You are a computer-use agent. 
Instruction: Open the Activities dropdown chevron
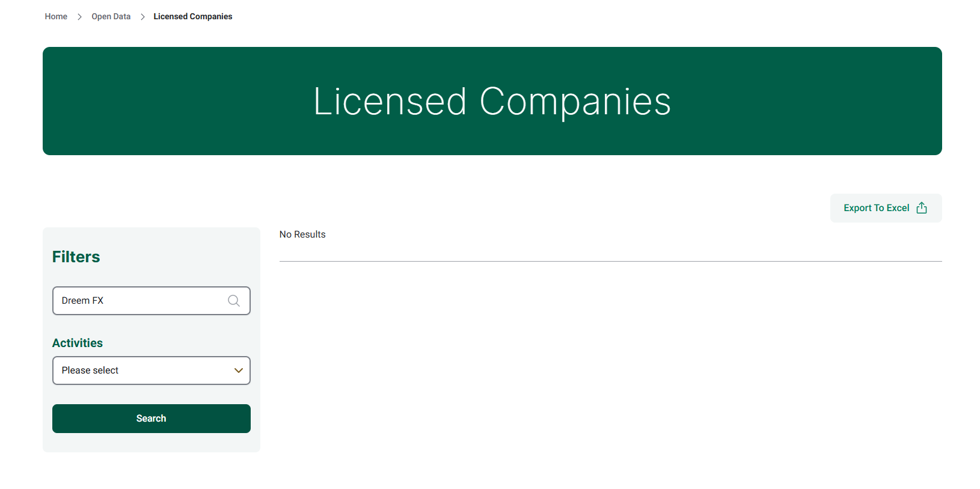[x=239, y=371]
